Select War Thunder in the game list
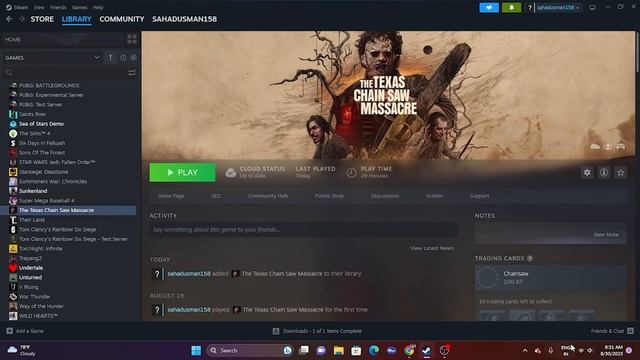Screen dimensions: 640x360 34,297
